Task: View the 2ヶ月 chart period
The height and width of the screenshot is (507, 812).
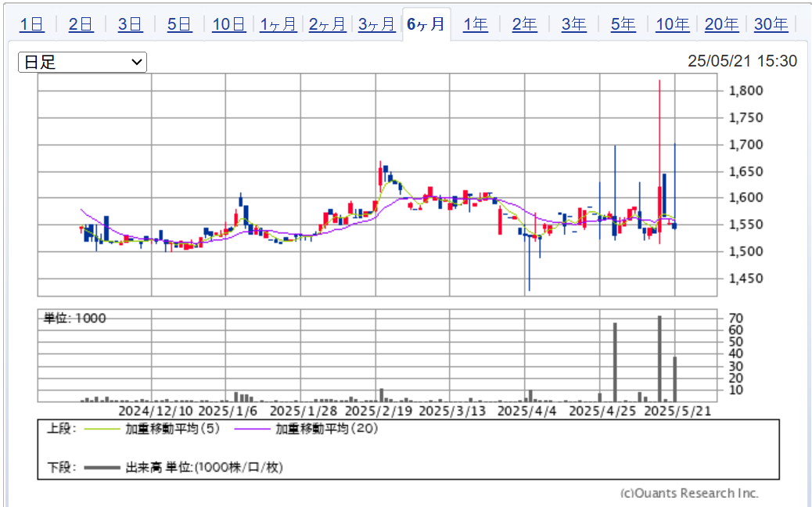Action: (x=327, y=24)
